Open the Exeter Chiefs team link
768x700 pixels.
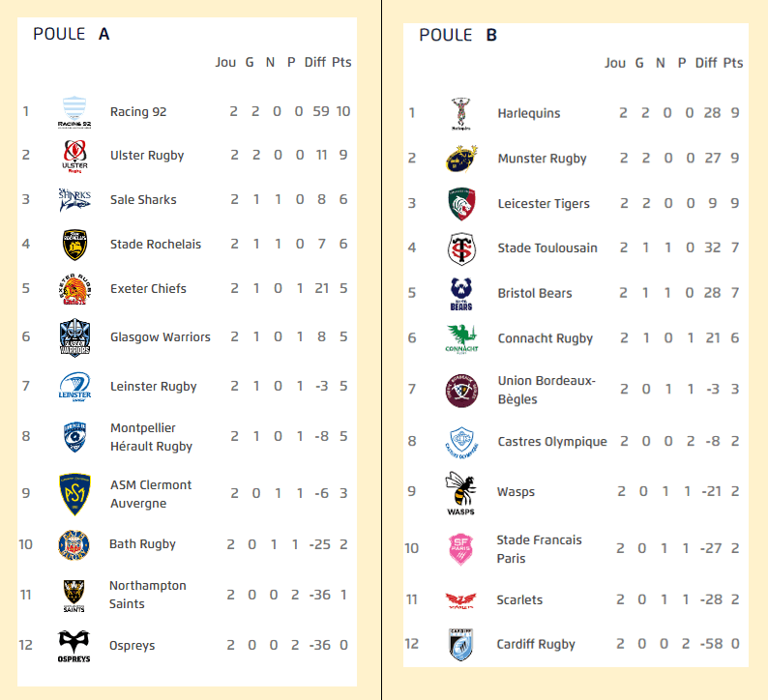click(x=148, y=288)
